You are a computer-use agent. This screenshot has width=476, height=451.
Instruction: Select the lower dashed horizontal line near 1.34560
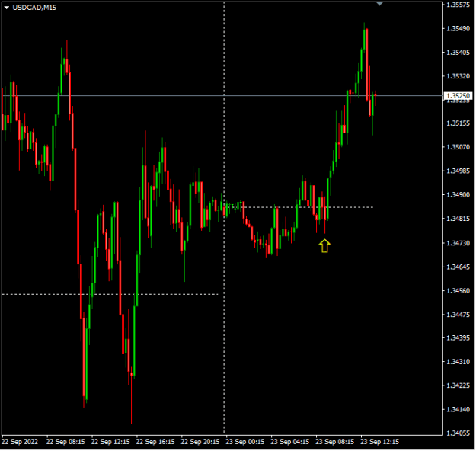tap(110, 294)
